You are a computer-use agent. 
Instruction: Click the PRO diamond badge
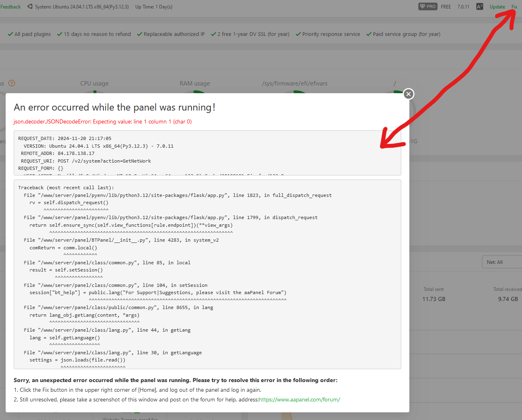(428, 6)
